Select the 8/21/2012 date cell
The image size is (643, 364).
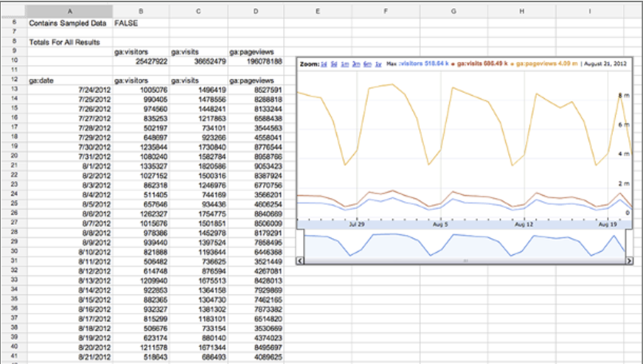[70, 357]
